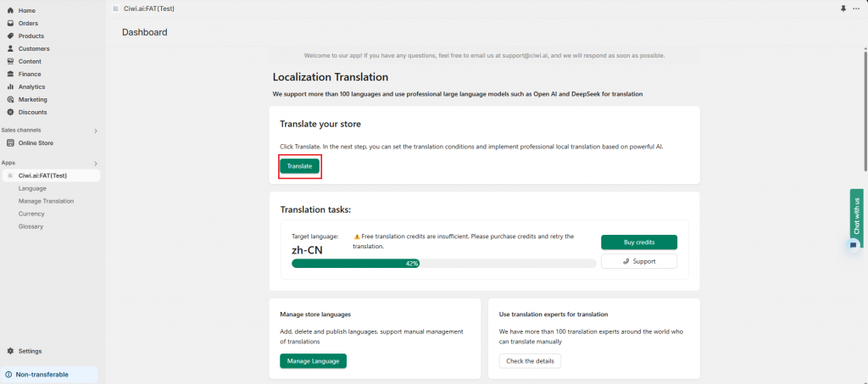Select the Products tag icon

coord(10,36)
